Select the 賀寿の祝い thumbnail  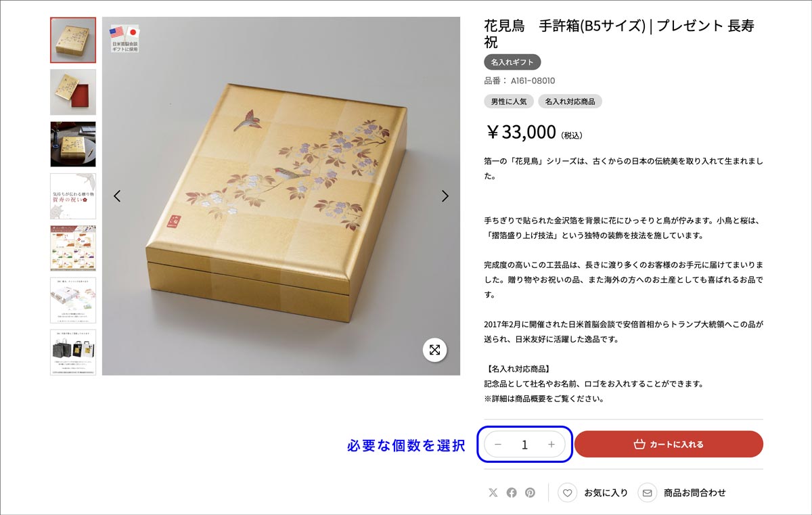click(x=73, y=196)
